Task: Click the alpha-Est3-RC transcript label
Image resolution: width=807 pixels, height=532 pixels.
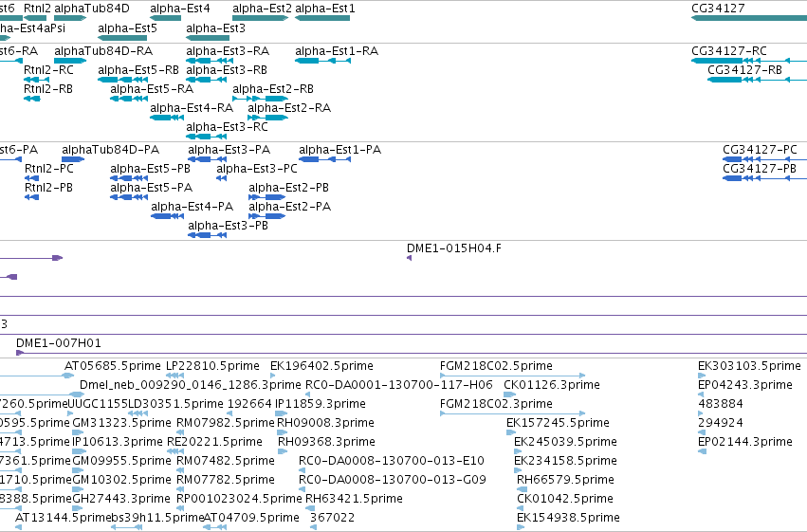Action: (x=227, y=127)
